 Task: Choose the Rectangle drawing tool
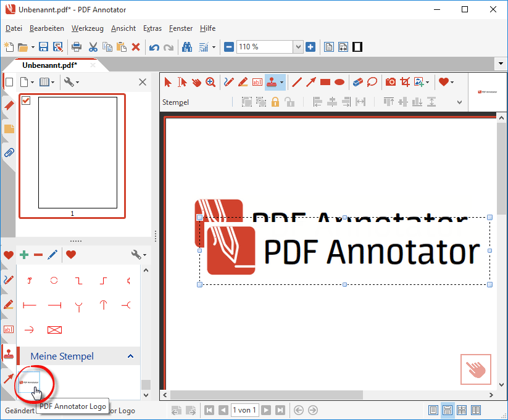(x=325, y=82)
